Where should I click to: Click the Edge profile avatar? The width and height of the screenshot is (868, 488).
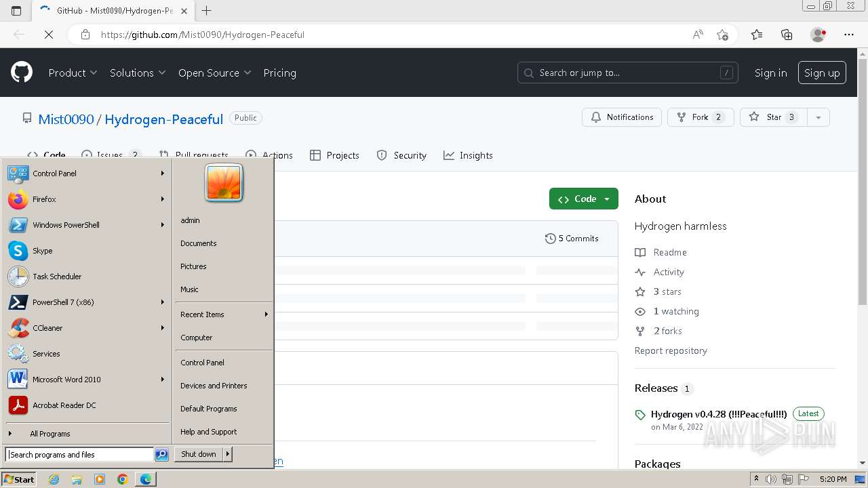pyautogui.click(x=818, y=35)
